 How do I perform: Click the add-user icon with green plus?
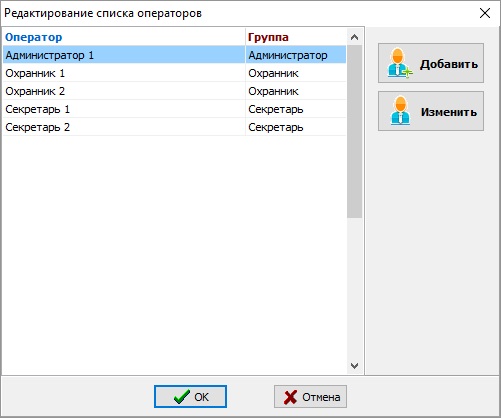pos(399,63)
